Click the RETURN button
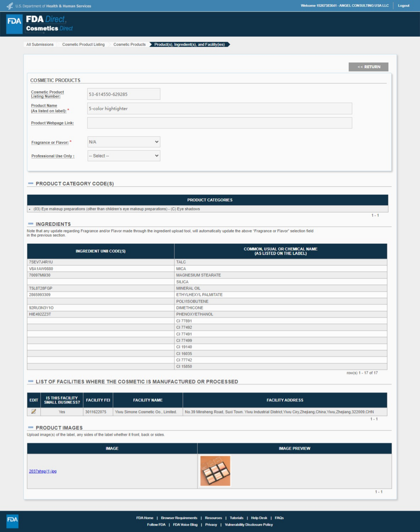The width and height of the screenshot is (420, 532). (368, 67)
